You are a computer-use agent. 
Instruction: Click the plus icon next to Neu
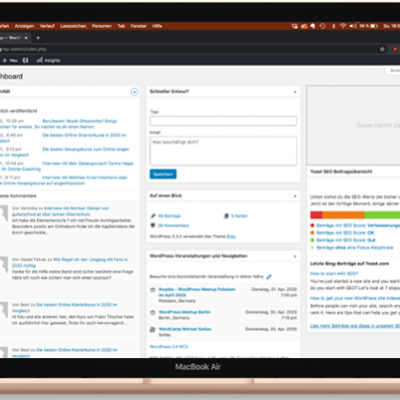click(x=5, y=60)
